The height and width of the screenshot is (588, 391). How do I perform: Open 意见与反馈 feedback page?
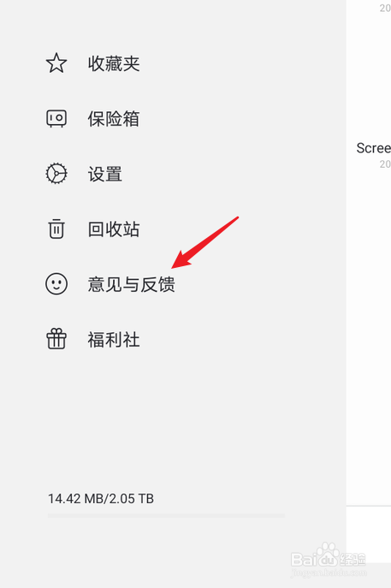point(132,284)
